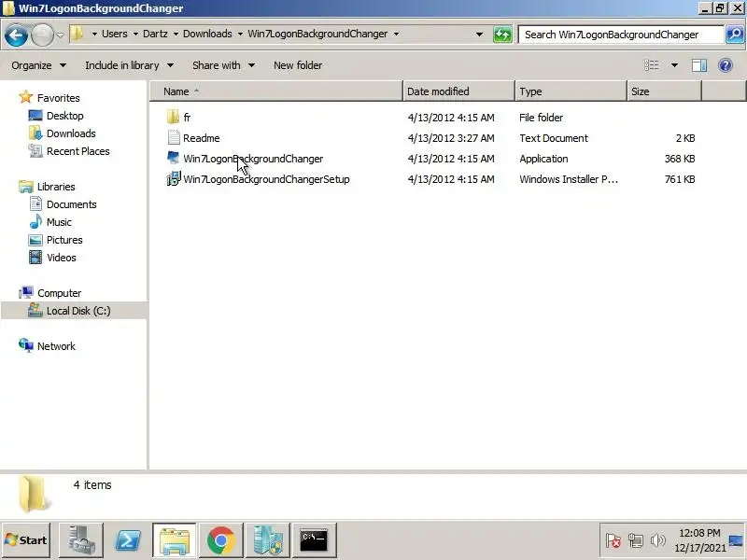Expand the dropdown arrow after Dartz

click(176, 34)
